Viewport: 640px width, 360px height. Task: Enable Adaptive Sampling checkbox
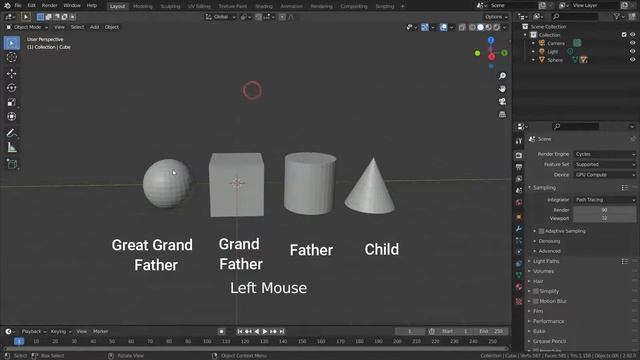click(541, 231)
